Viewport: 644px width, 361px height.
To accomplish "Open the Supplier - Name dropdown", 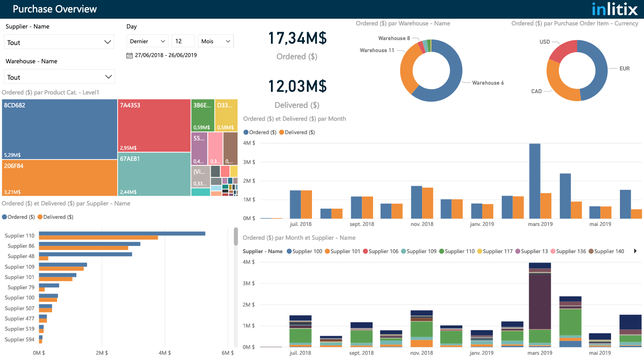I will [59, 42].
